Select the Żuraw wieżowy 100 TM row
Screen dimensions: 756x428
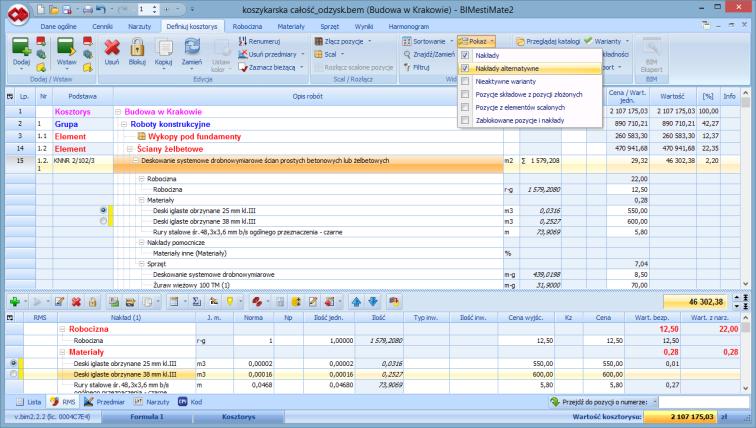309,285
